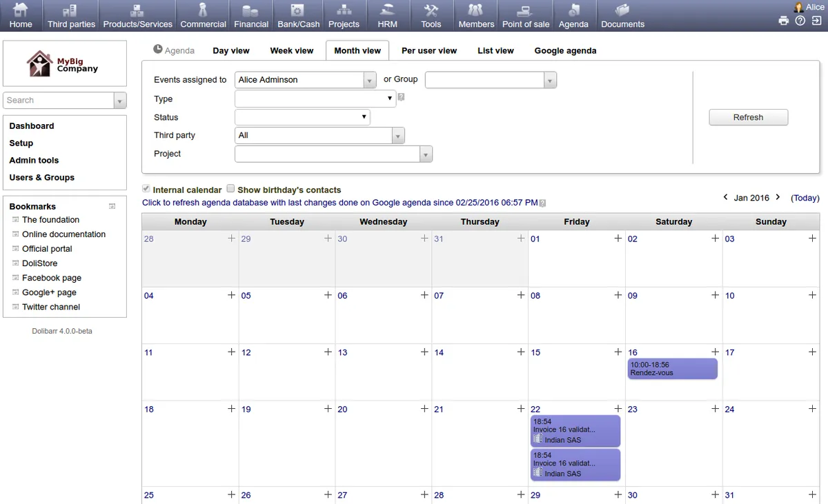Viewport: 828px width, 504px height.
Task: Click the Bank/Cash safe icon
Action: [297, 10]
